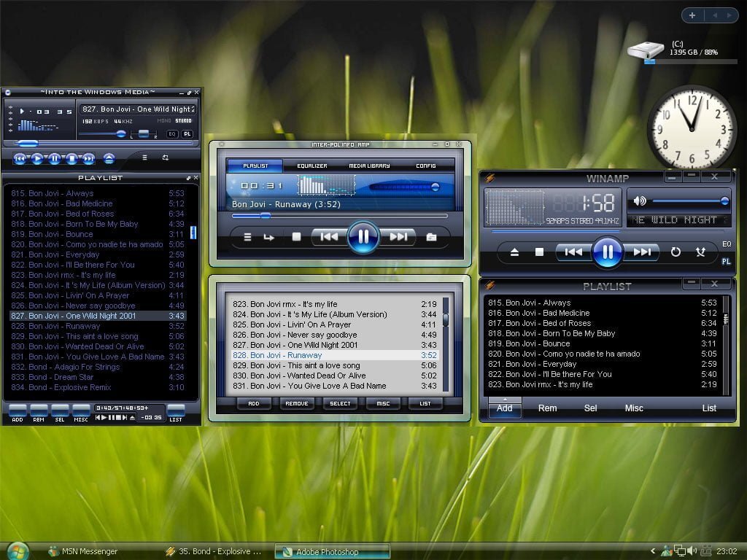Click ADD button in middle playlist window
The width and height of the screenshot is (747, 560).
coord(254,404)
